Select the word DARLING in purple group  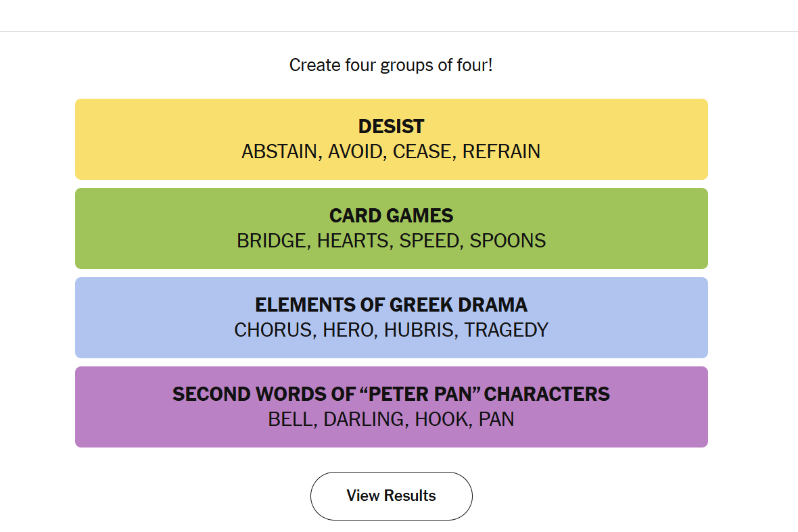click(363, 419)
